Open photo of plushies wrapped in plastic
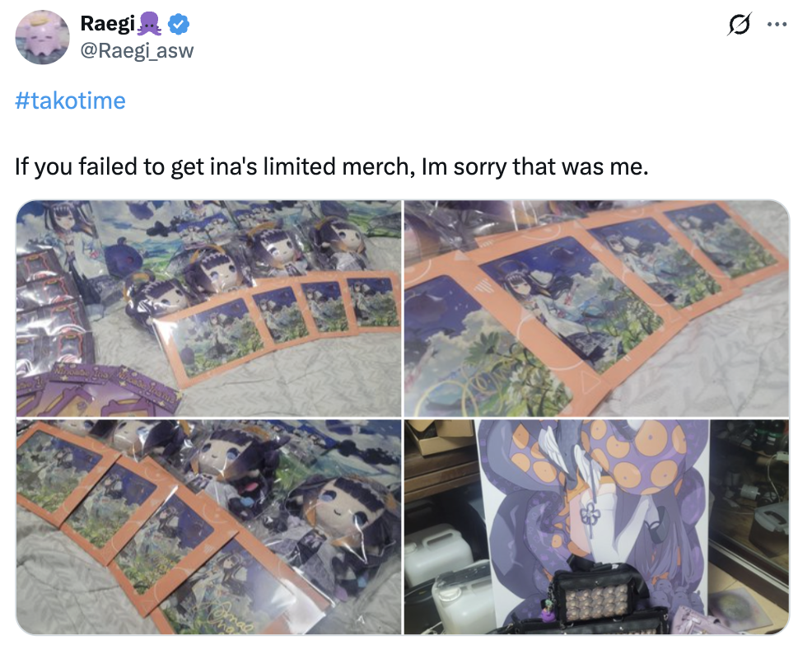This screenshot has width=812, height=659. [x=208, y=527]
